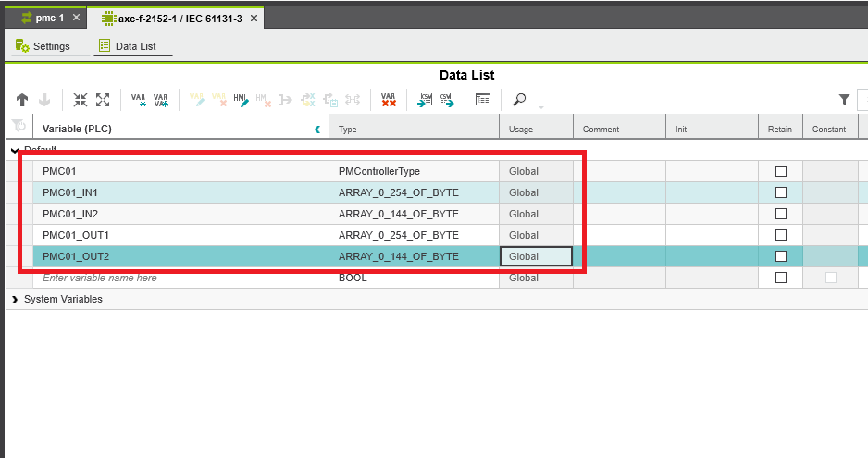Check Retain box for PMC01_OUT2

pos(780,256)
